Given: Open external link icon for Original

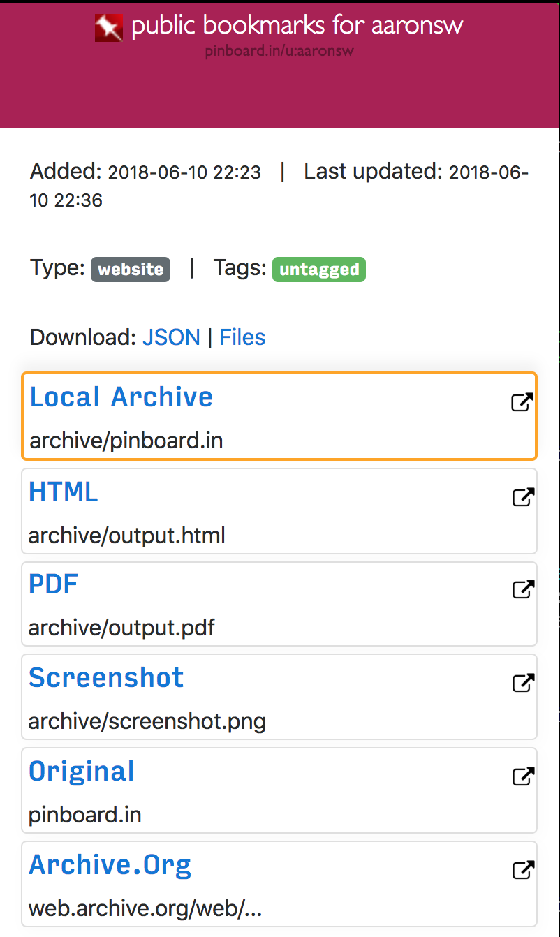Looking at the screenshot, I should pyautogui.click(x=523, y=776).
